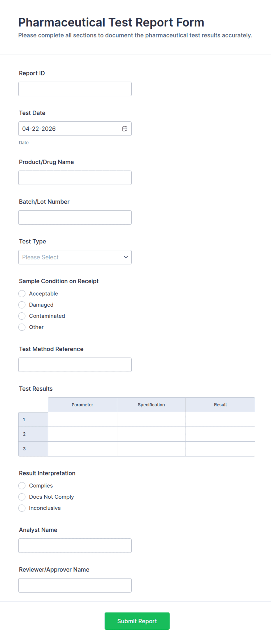Viewport: 271px width, 644px height.
Task: Select Complies result interpretation
Action: click(x=22, y=486)
